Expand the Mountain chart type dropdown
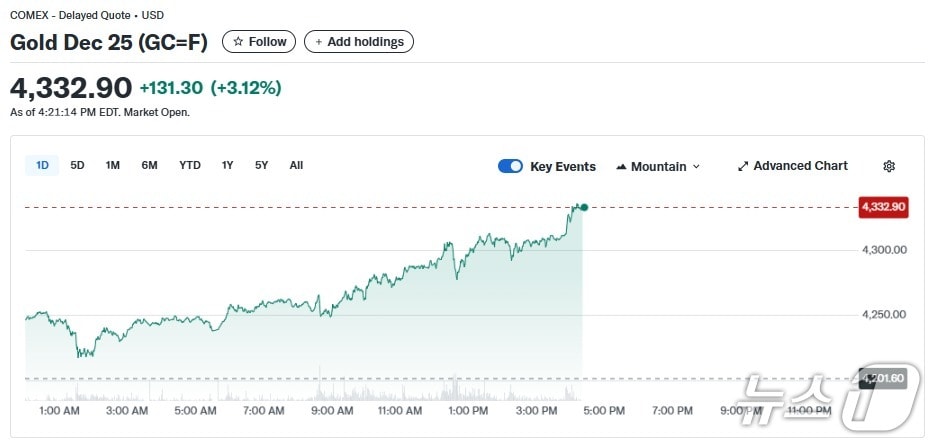 pyautogui.click(x=658, y=166)
